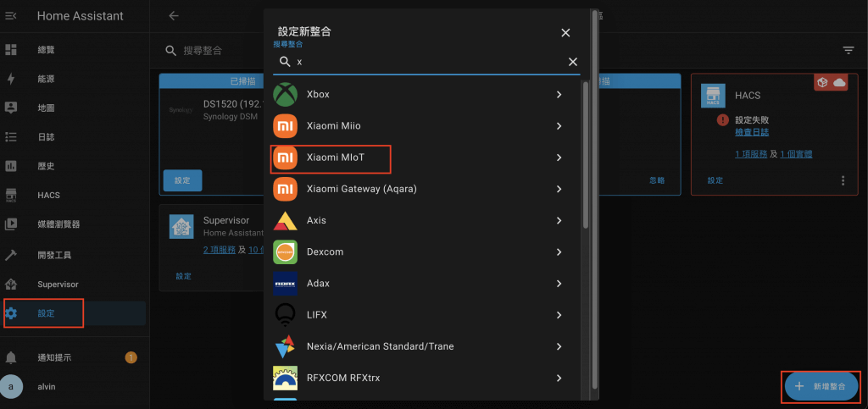
Task: Click the Adax logo icon
Action: click(x=285, y=284)
